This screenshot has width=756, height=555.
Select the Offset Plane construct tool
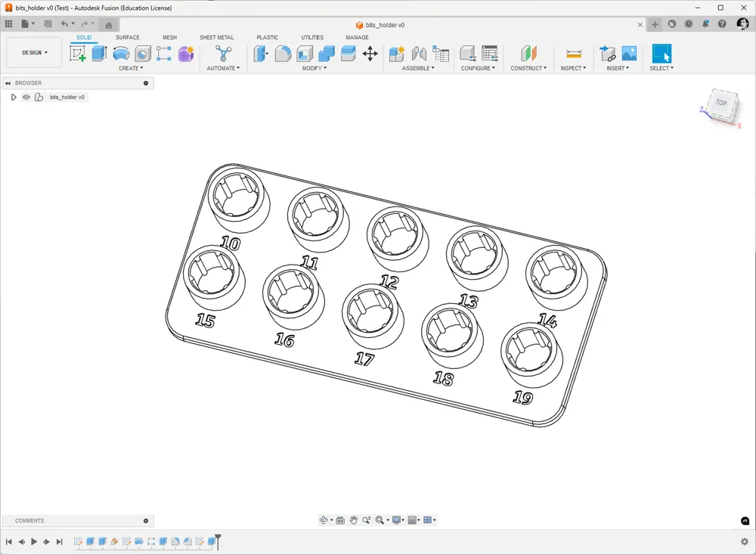click(528, 54)
